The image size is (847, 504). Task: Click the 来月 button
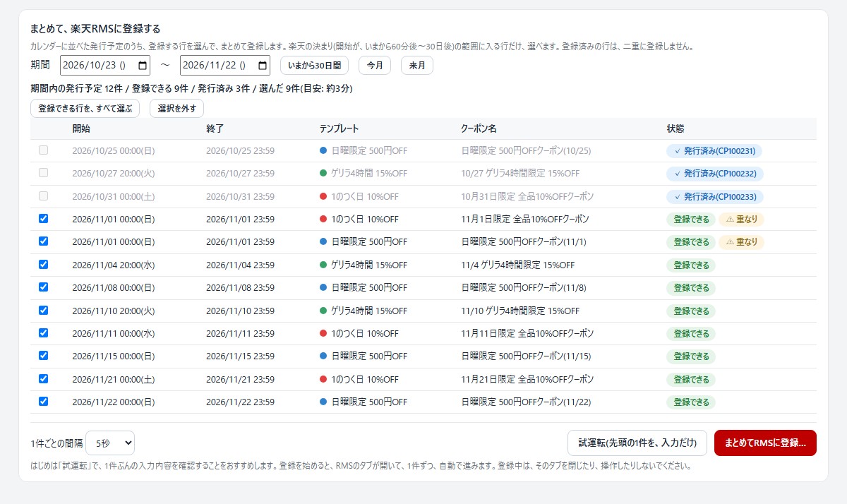(417, 66)
